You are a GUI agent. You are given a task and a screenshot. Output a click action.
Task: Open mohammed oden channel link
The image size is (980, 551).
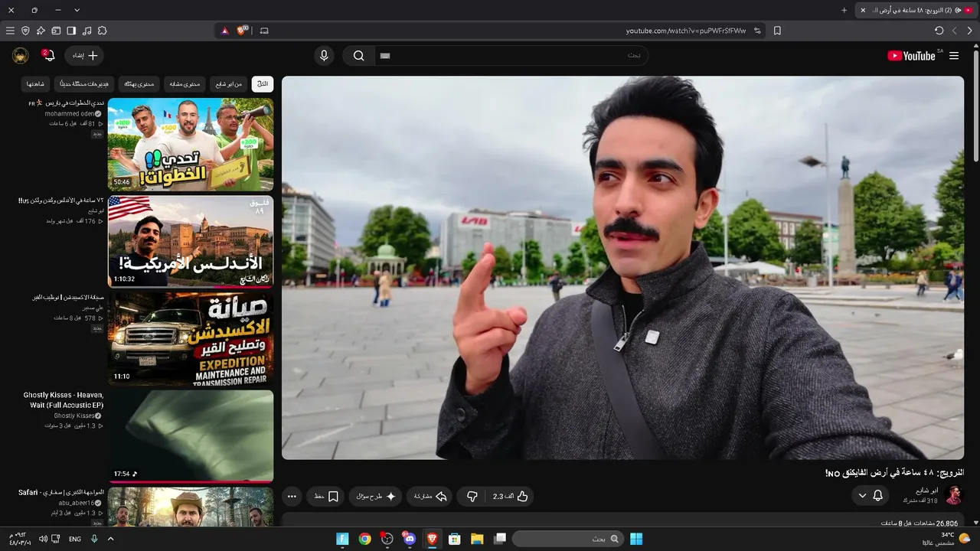[73, 113]
